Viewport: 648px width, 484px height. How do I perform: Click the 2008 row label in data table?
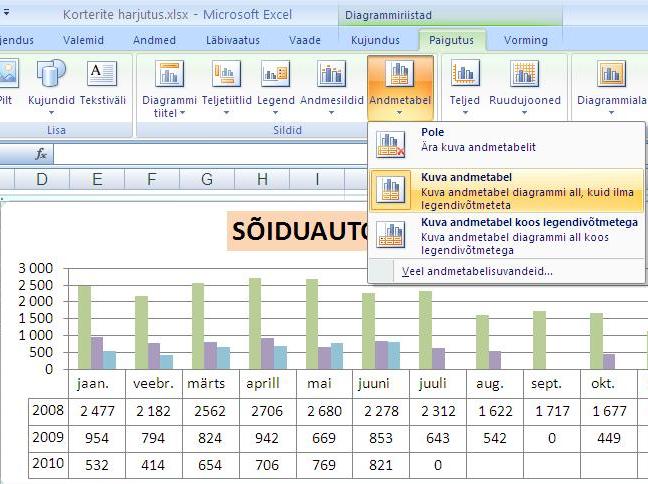tap(48, 410)
